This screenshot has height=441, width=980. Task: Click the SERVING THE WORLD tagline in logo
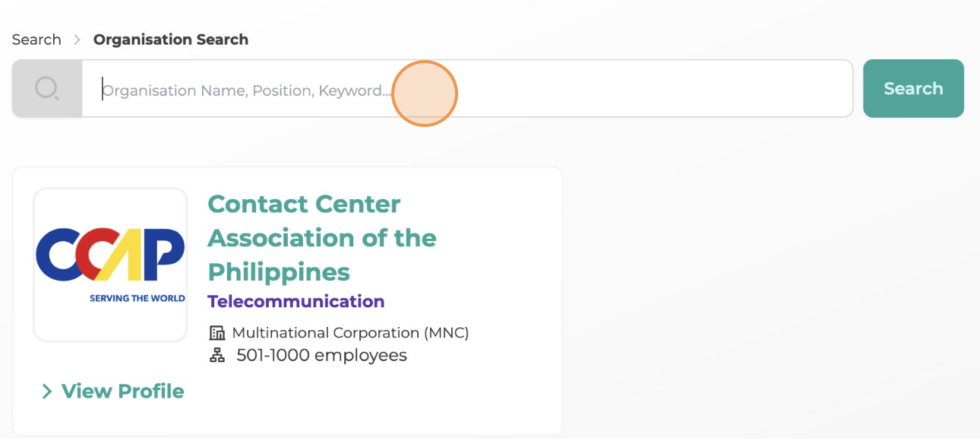click(138, 298)
